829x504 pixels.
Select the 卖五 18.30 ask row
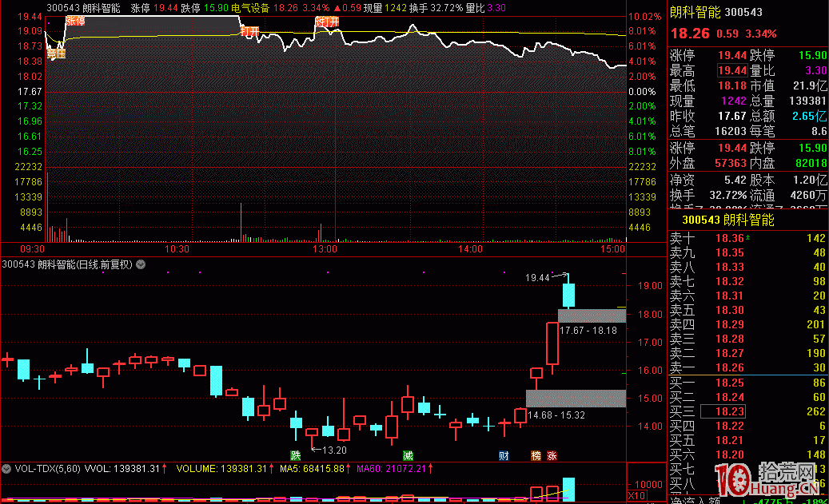tap(747, 310)
